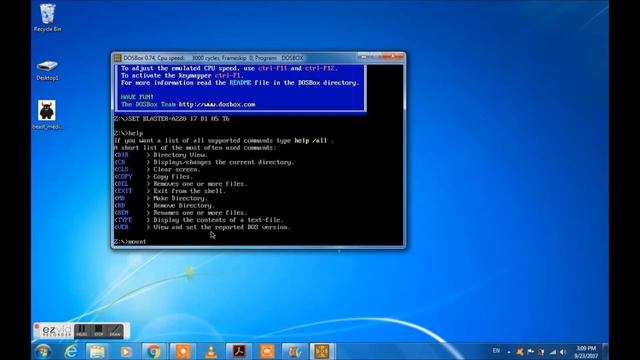Click the 'Z:\>mount' command prompt line

(130, 242)
